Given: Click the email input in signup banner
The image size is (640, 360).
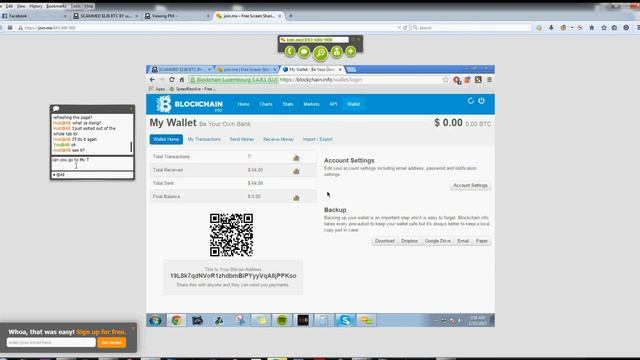Looking at the screenshot, I should (51, 342).
